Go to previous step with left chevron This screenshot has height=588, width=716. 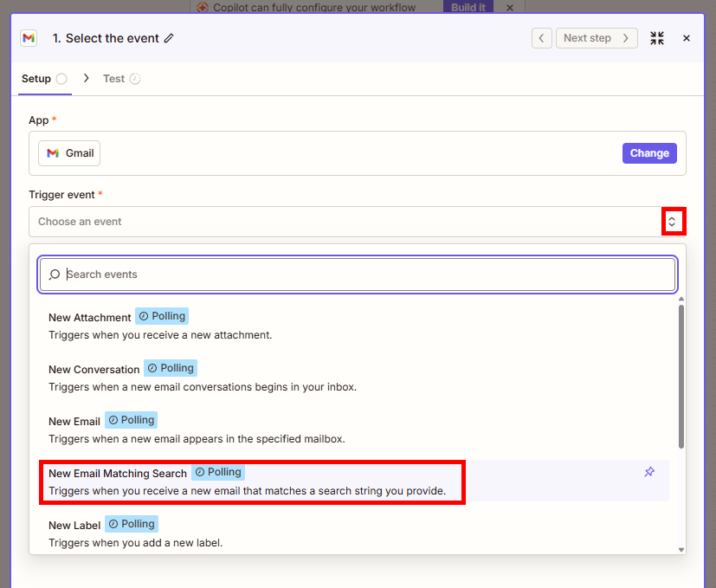click(542, 38)
